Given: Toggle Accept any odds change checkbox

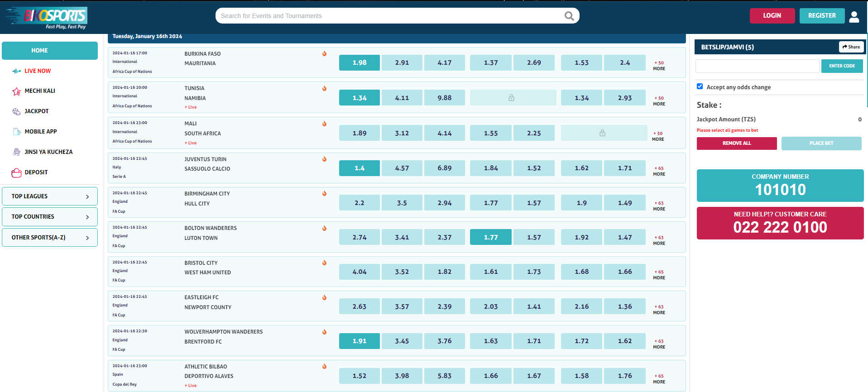Looking at the screenshot, I should click(700, 86).
